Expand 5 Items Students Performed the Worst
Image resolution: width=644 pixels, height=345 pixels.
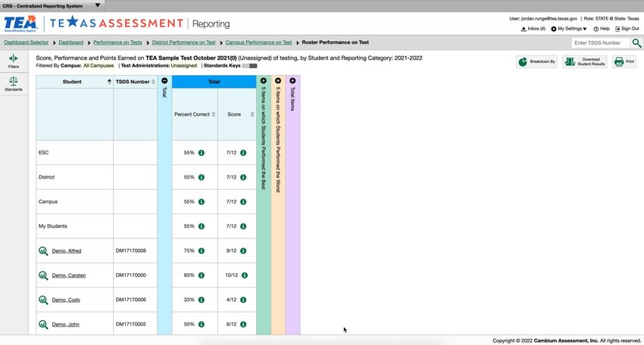pyautogui.click(x=278, y=81)
